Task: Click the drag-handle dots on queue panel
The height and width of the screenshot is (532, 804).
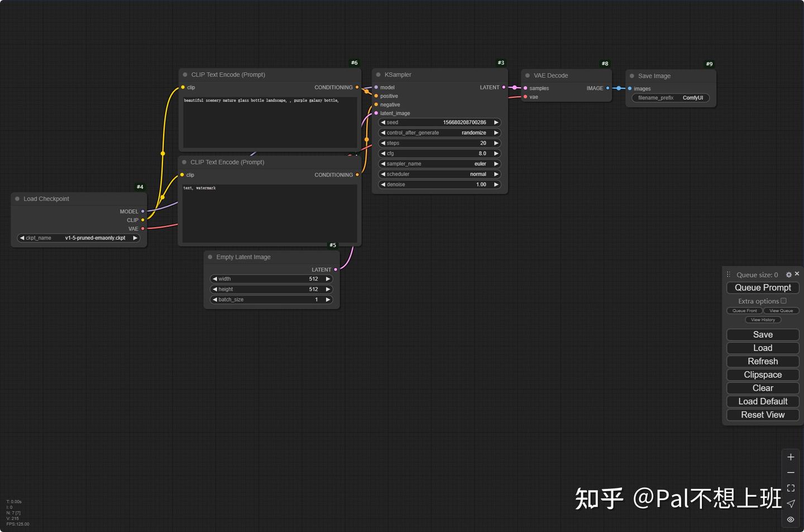Action: pos(728,274)
